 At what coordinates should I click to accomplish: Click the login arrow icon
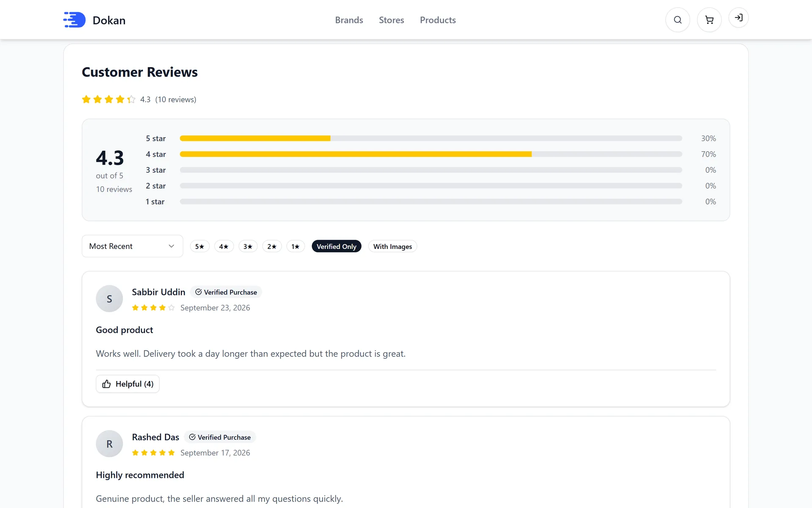coord(738,18)
